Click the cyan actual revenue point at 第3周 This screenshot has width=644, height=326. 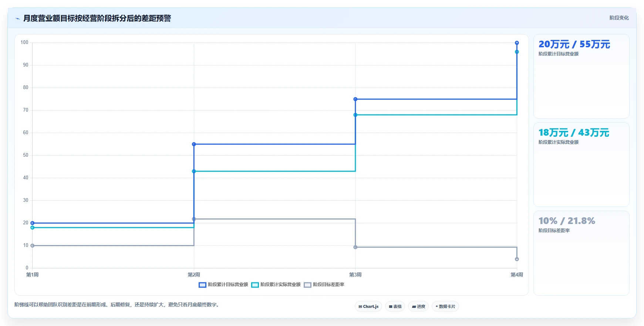point(355,115)
